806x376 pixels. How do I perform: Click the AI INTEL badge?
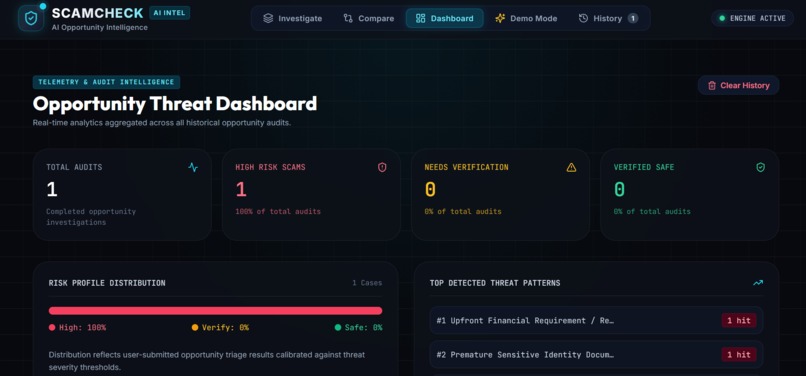[x=170, y=13]
